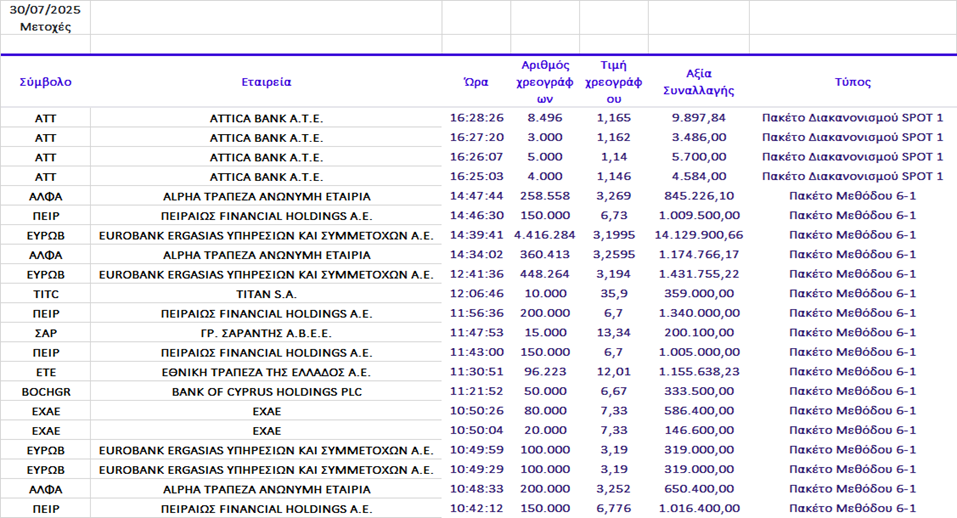
Task: Select price cell 6,67
Action: click(x=613, y=391)
